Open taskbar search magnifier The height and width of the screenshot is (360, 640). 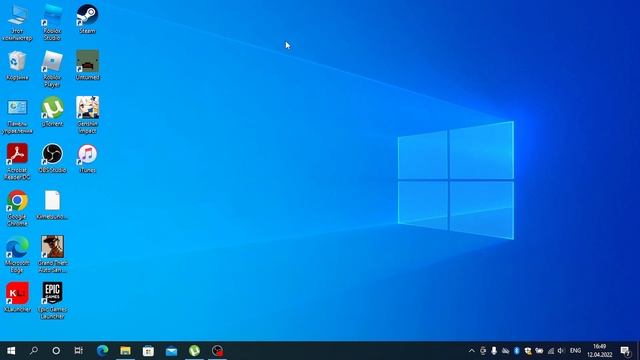pyautogui.click(x=34, y=351)
